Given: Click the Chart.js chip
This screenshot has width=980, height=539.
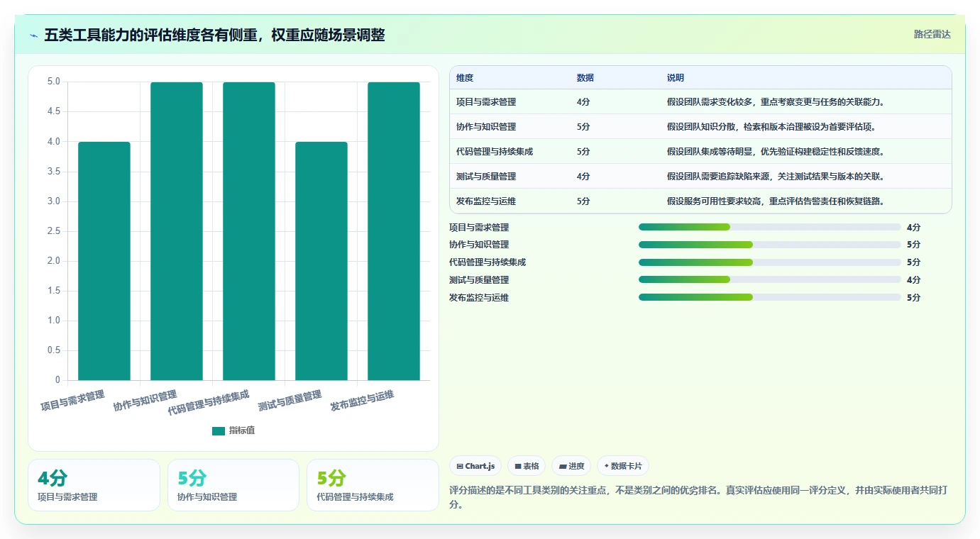Looking at the screenshot, I should tap(475, 466).
